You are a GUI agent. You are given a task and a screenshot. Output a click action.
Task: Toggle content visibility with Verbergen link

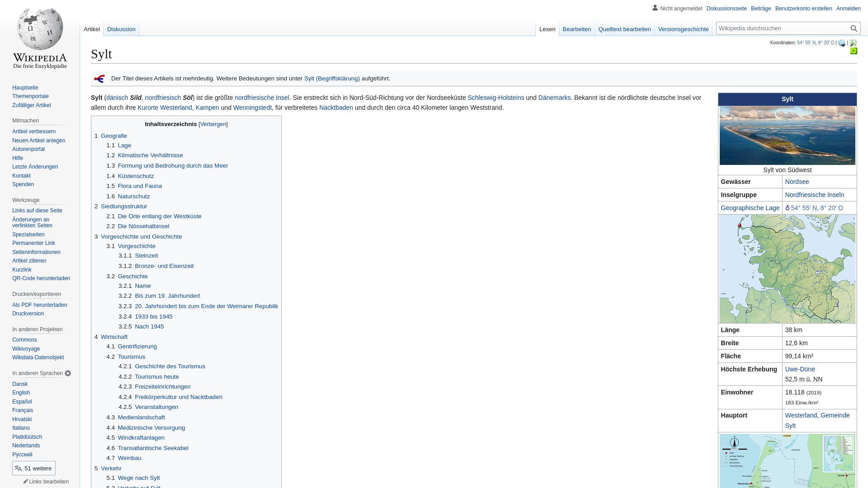tap(213, 123)
